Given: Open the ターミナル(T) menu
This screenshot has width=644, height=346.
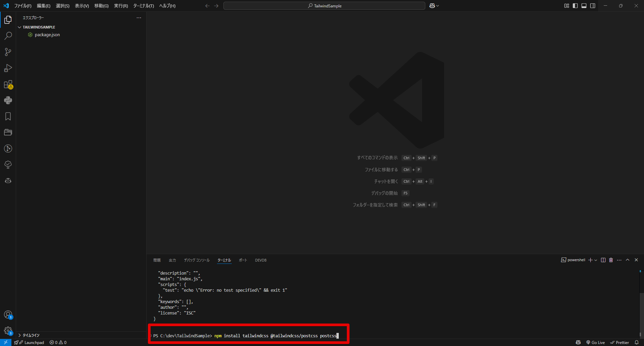Looking at the screenshot, I should (x=144, y=6).
